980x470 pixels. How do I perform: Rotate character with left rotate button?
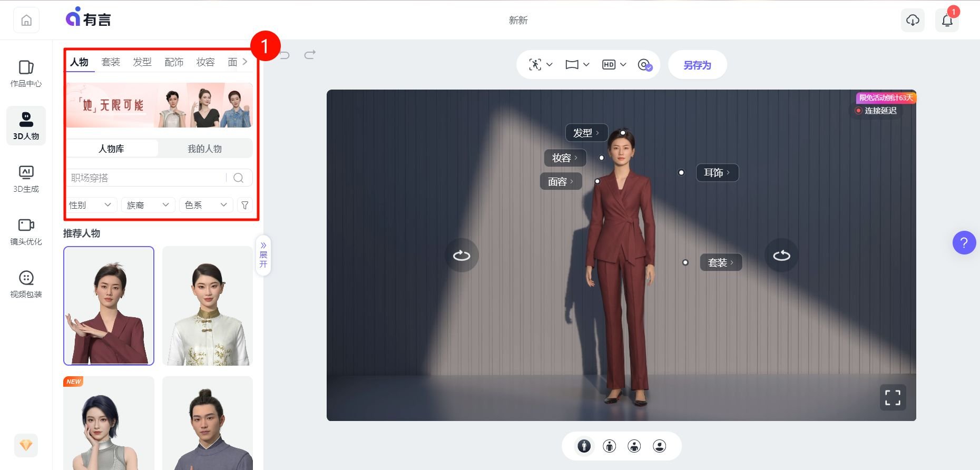(462, 256)
